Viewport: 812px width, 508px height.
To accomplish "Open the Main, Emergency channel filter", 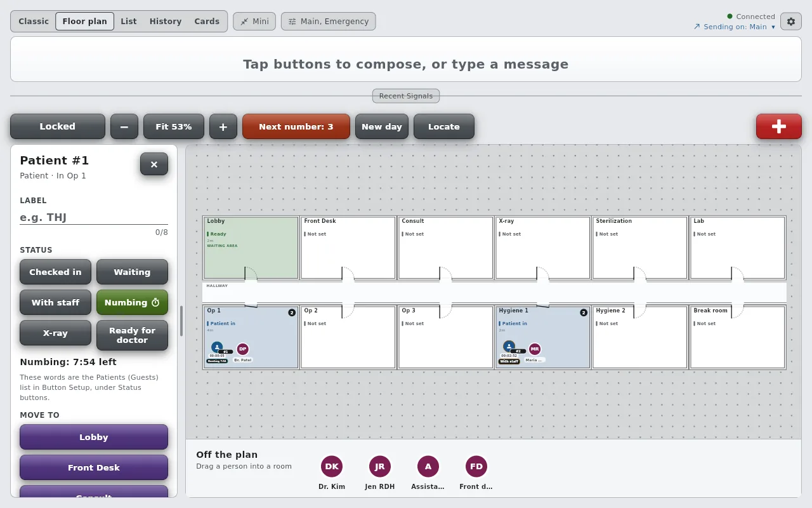I will point(329,22).
